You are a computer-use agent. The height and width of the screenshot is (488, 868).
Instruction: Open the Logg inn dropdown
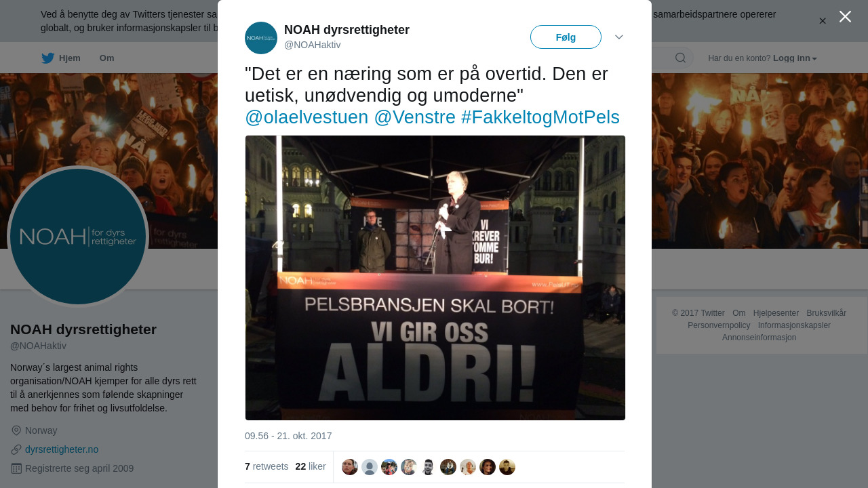[x=795, y=58]
